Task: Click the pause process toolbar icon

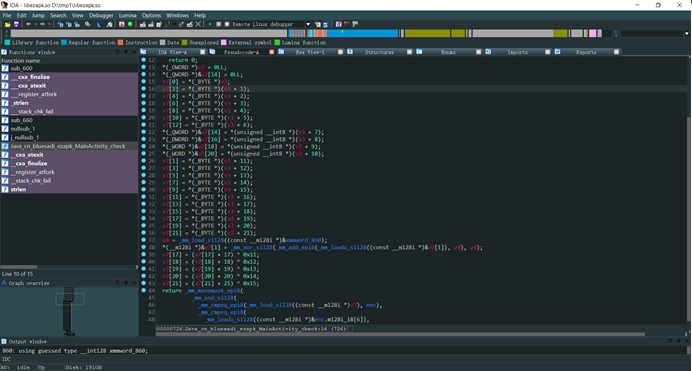Action: (218, 24)
